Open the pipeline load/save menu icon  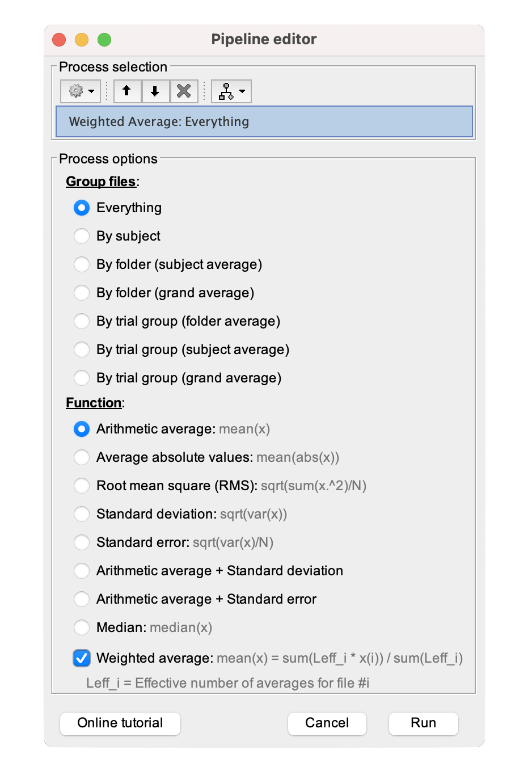(x=231, y=91)
